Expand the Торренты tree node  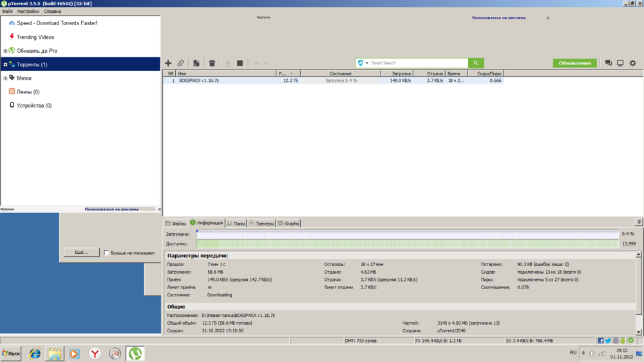(5, 64)
